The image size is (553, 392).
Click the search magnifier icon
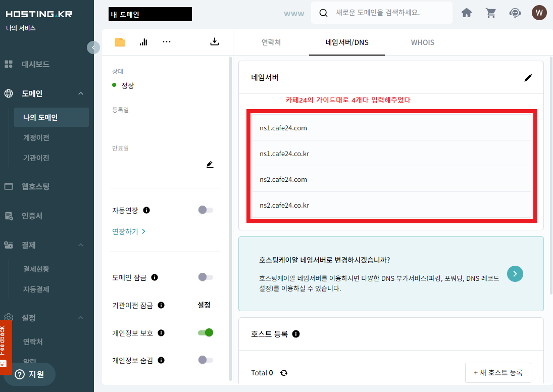click(323, 13)
